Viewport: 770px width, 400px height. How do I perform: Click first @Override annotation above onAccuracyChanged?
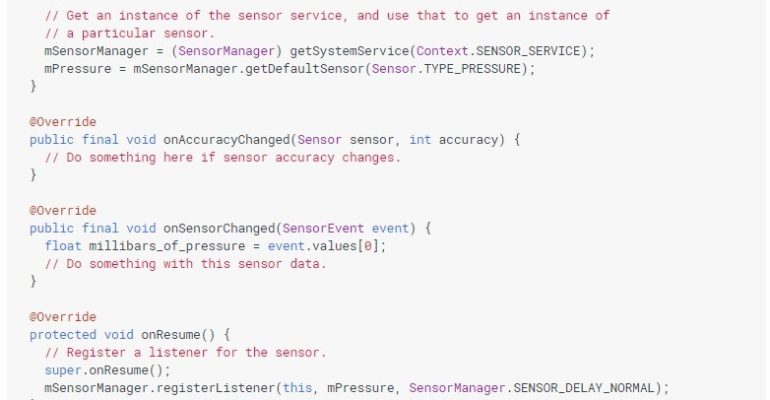pyautogui.click(x=63, y=122)
